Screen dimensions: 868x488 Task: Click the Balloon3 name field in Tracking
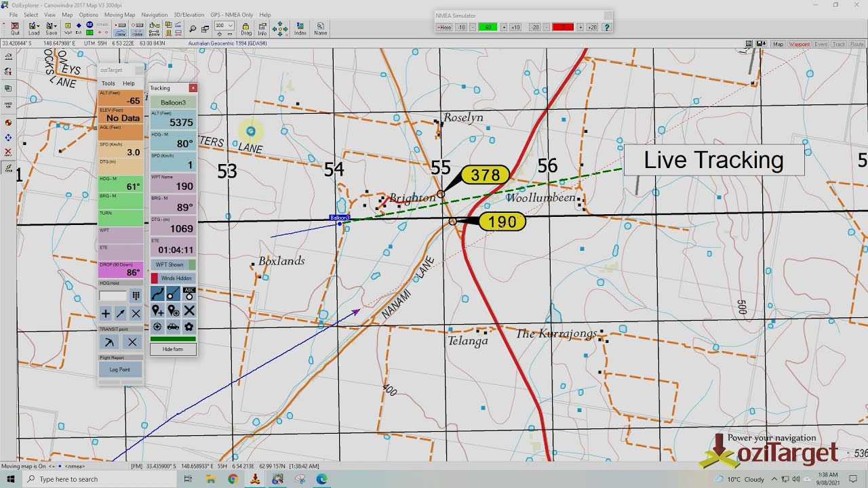173,102
